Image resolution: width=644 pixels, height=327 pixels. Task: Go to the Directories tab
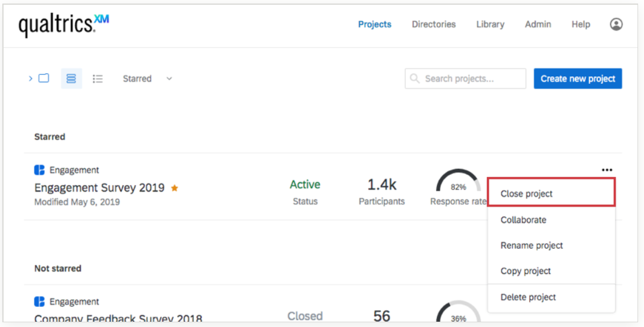coord(434,24)
